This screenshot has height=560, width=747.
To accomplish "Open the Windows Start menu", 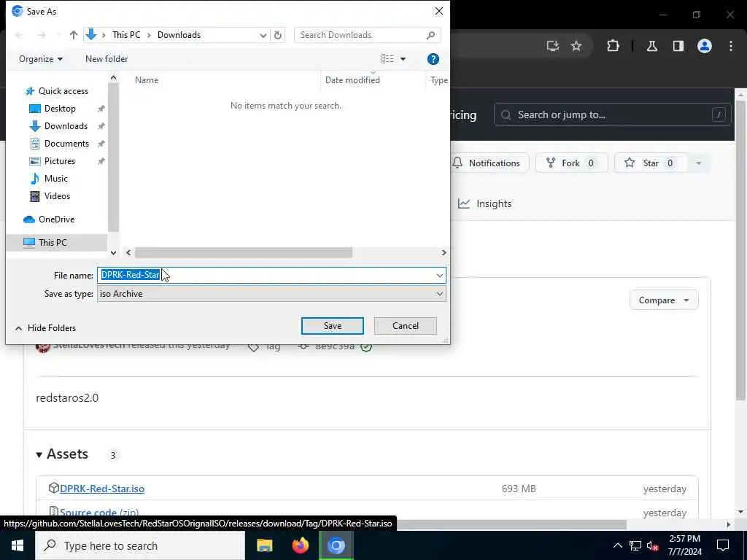I will tap(18, 545).
